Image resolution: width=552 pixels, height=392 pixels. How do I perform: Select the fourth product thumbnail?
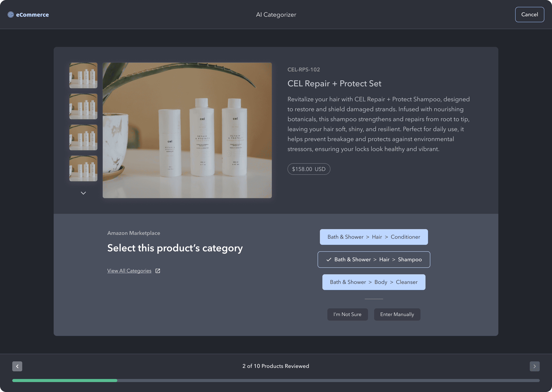[x=83, y=168]
